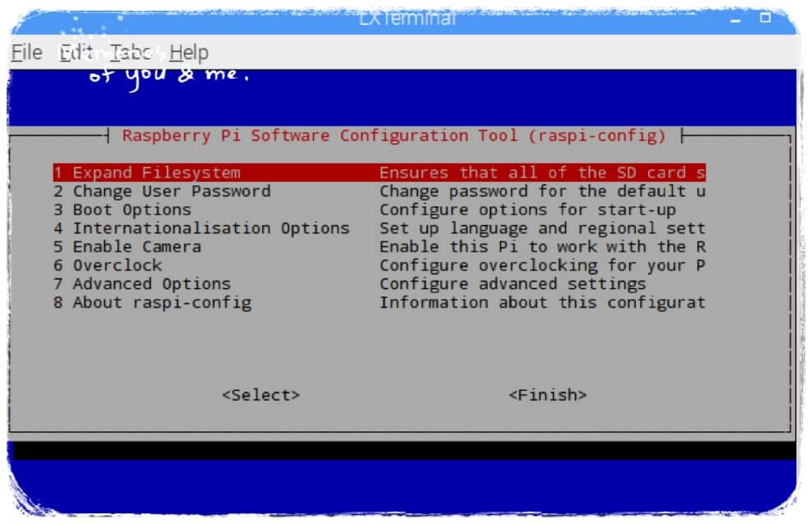Click the Expand Filesystem description text
This screenshot has height=524, width=812.
(x=542, y=172)
